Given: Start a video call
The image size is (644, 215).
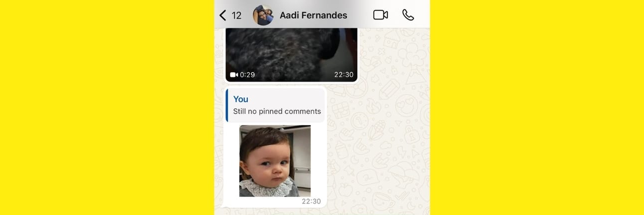Looking at the screenshot, I should point(380,15).
